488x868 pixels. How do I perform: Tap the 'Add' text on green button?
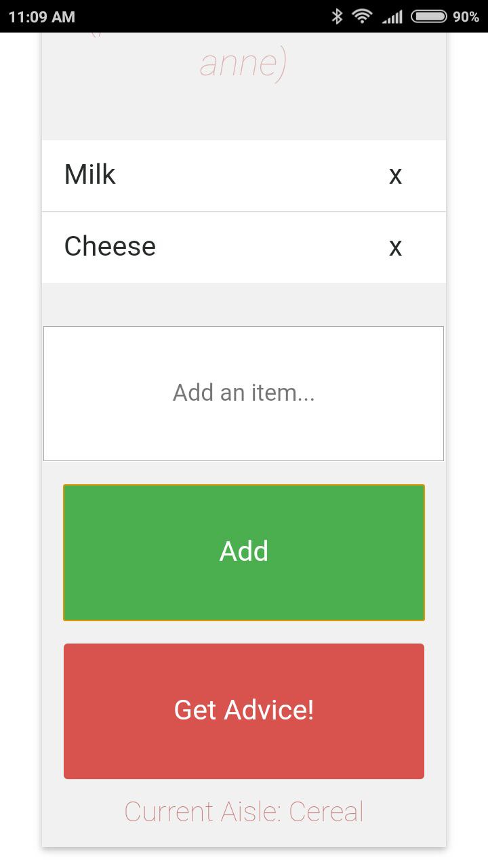(x=244, y=551)
